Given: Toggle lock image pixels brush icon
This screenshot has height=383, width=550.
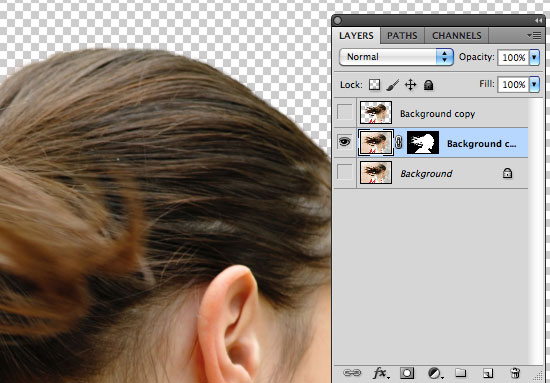Looking at the screenshot, I should pyautogui.click(x=393, y=85).
